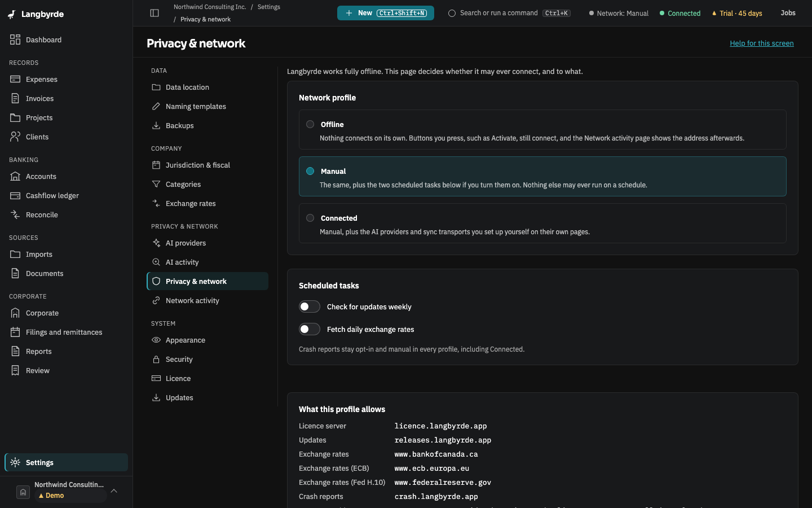
Task: Toggle the sidebar collapse icon
Action: coord(155,13)
